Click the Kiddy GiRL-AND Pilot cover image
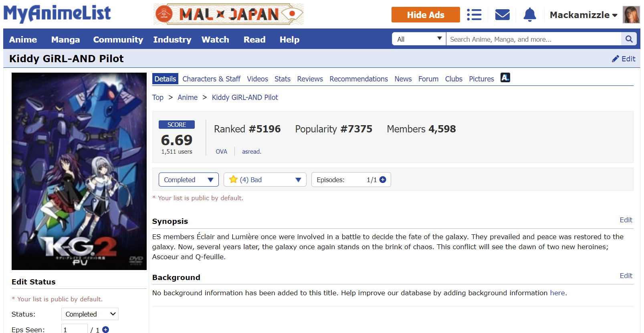Screen dimensions: 644x333 tap(79, 171)
